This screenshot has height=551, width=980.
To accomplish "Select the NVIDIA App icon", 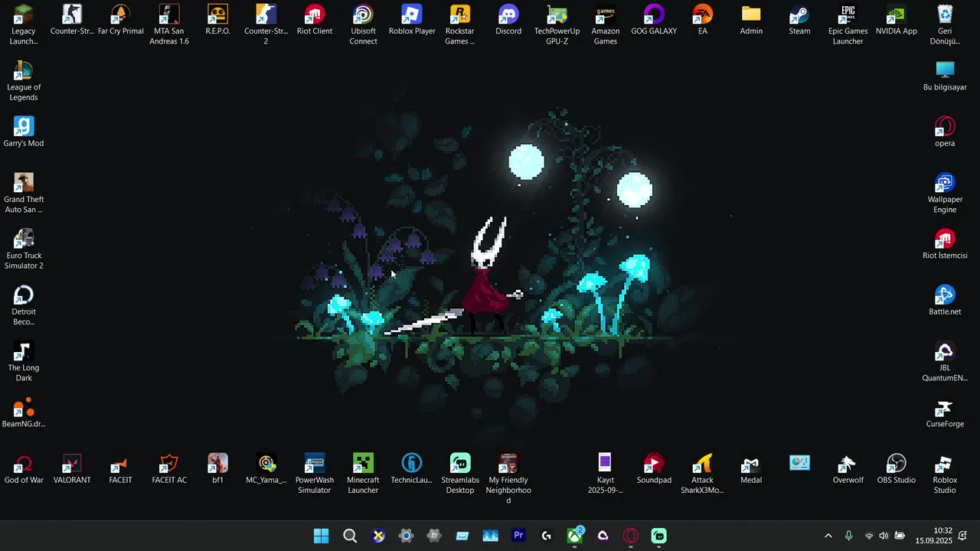I will coord(897,21).
